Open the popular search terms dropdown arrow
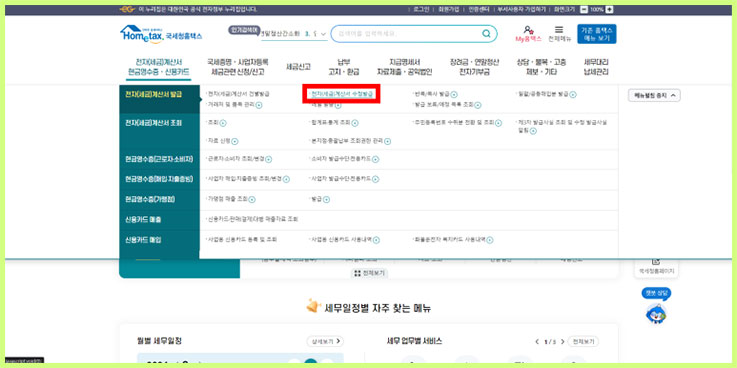Screen dimensions: 737x368 click(x=323, y=34)
